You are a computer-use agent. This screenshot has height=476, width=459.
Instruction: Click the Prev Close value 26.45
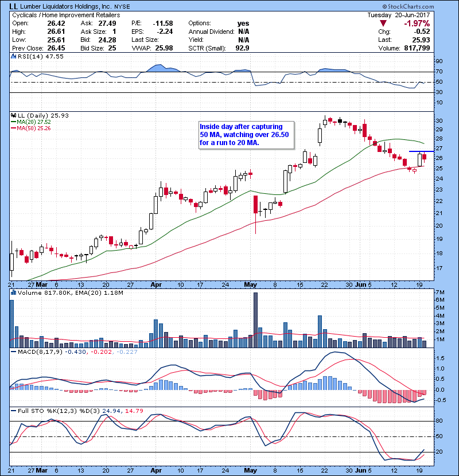56,48
